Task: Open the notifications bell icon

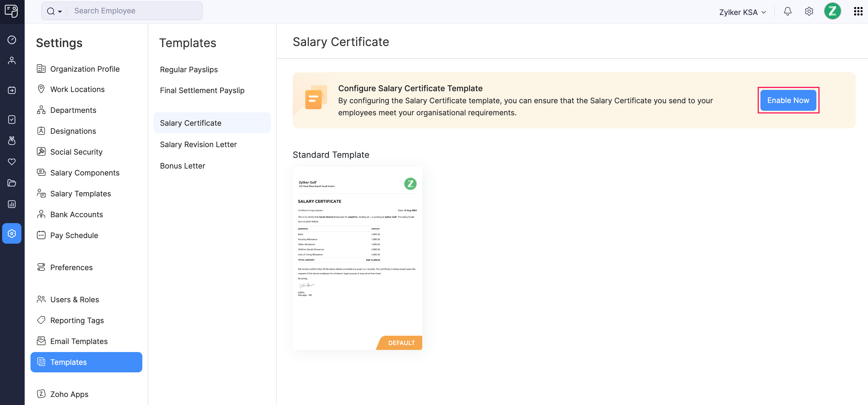Action: [x=787, y=11]
